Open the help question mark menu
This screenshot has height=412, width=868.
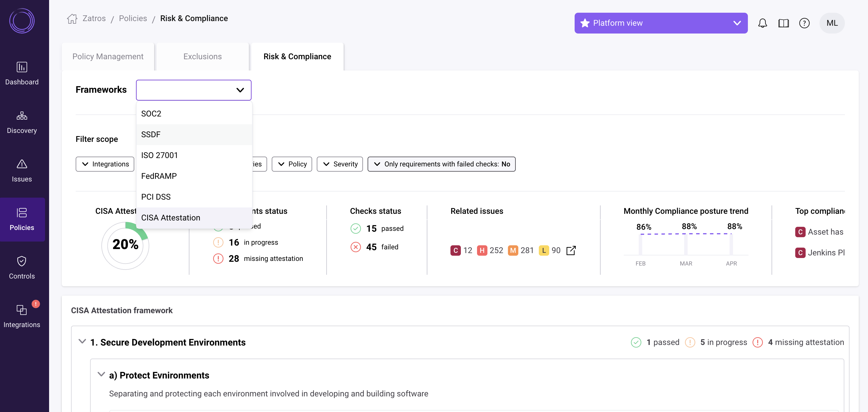[805, 23]
